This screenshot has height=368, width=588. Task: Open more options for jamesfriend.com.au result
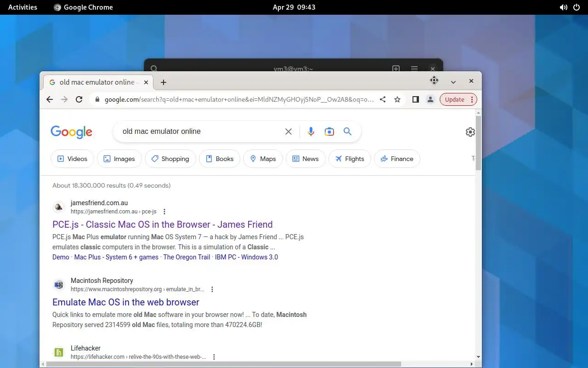click(164, 212)
